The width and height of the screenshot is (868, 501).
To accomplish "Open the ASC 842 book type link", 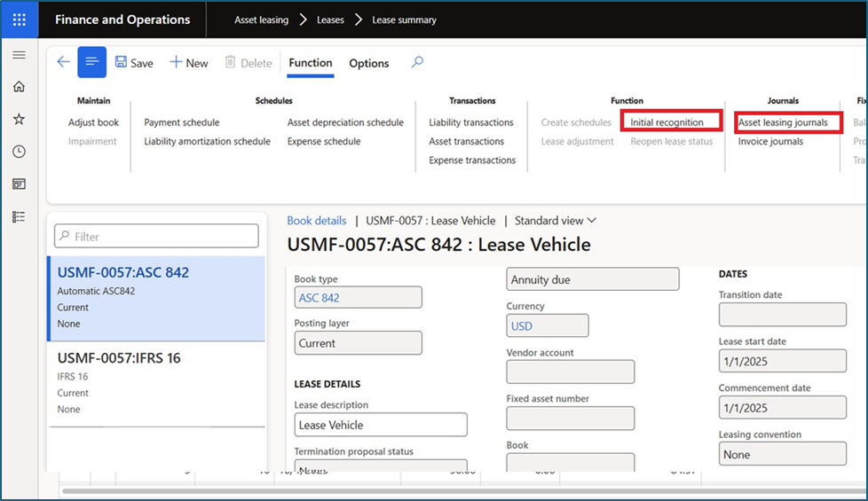I will [320, 298].
